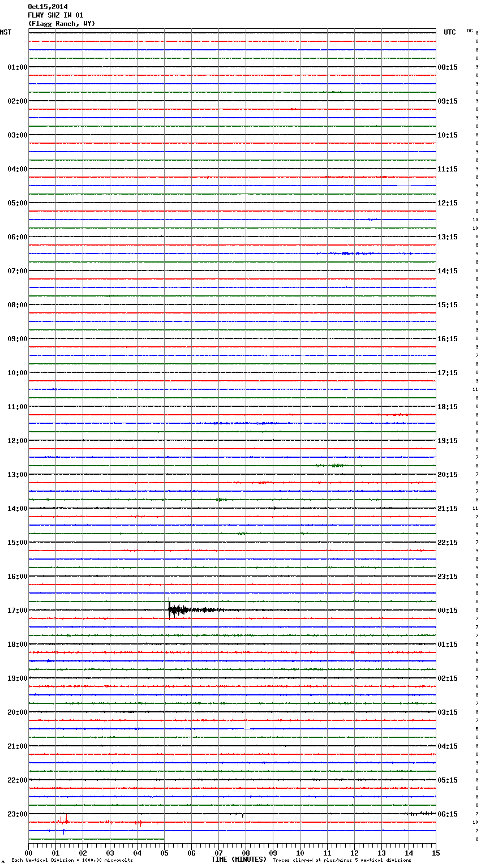The height and width of the screenshot is (868, 481).
Task: Click the 03:15 UTC time label
Action: point(448,712)
